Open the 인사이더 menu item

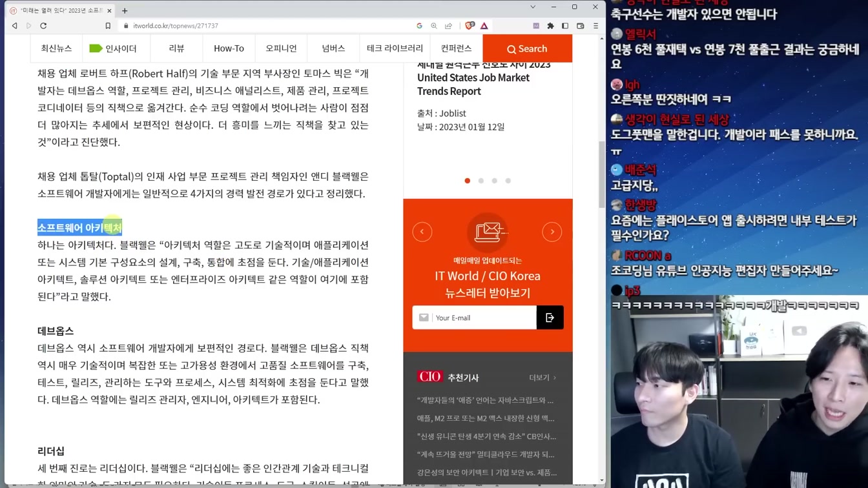pyautogui.click(x=114, y=48)
